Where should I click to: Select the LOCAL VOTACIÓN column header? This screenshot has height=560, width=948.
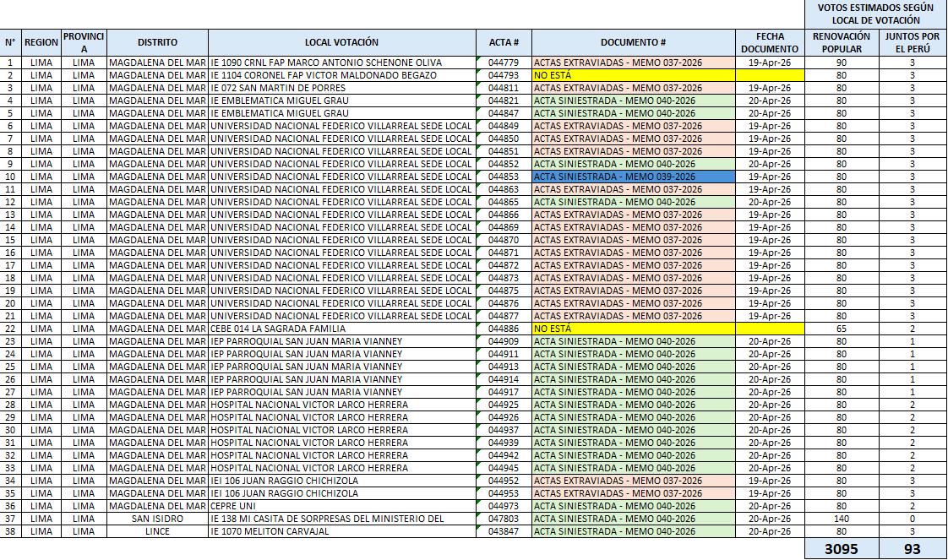click(x=341, y=42)
